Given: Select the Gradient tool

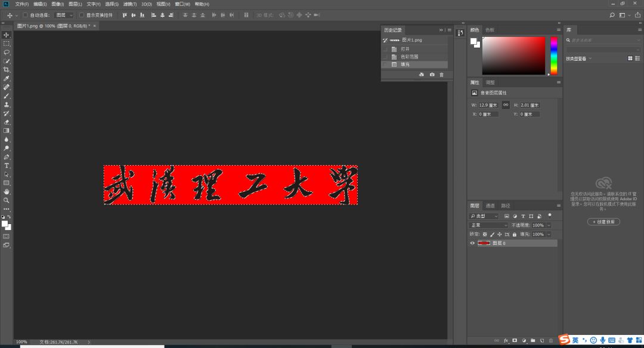Looking at the screenshot, I should click(6, 130).
